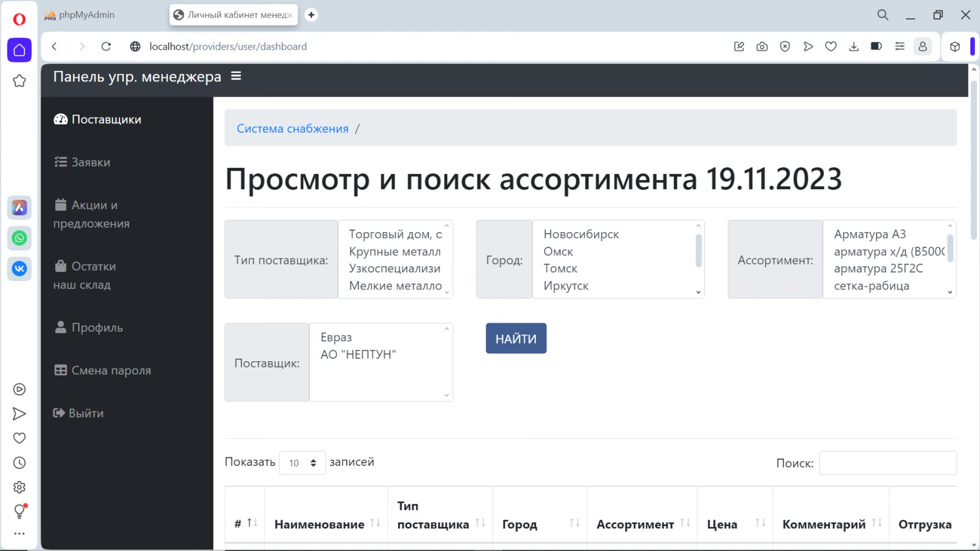Open Остатки наш склад menu item
The width and height of the screenshot is (980, 551).
click(x=85, y=275)
